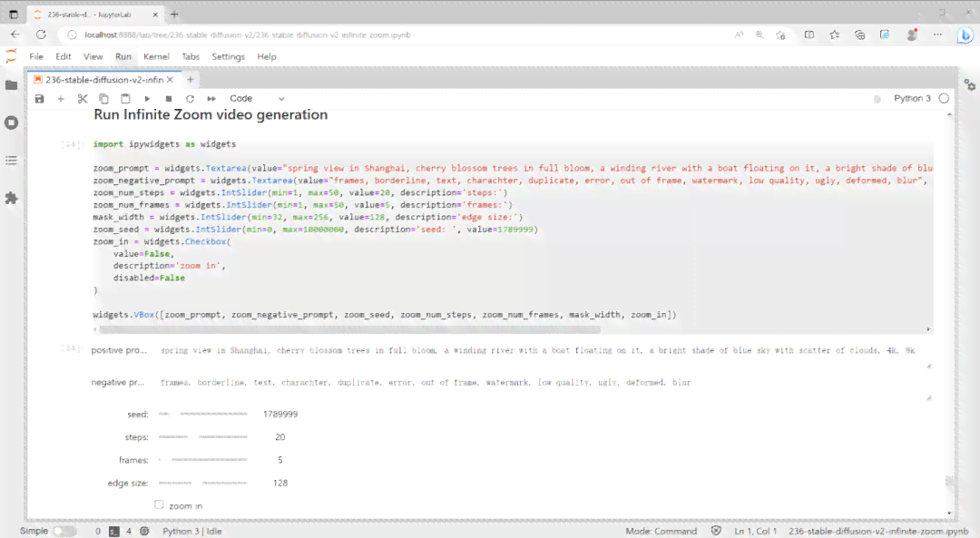Interrupt the kernel with the stop icon
This screenshot has height=538, width=980.
pyautogui.click(x=169, y=99)
